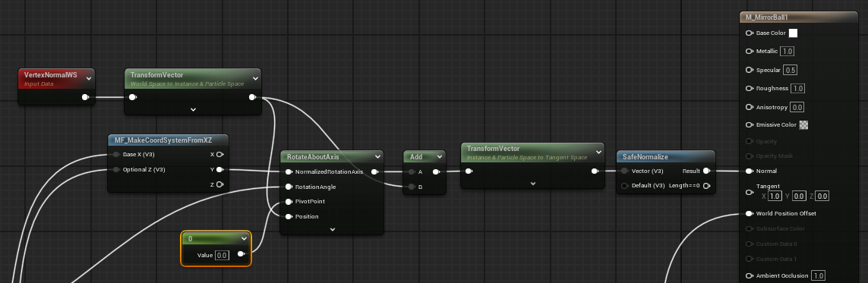This screenshot has height=283, width=868.
Task: Click the Add node A input pin
Action: point(412,172)
